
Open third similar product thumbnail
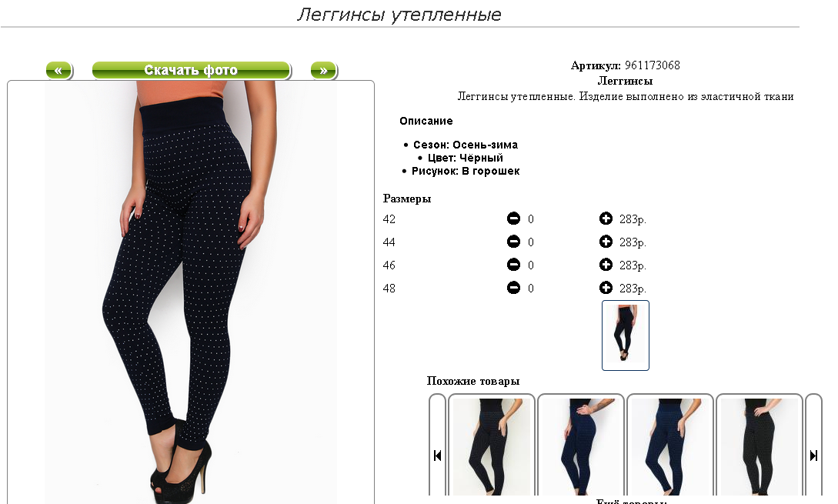[670, 446]
